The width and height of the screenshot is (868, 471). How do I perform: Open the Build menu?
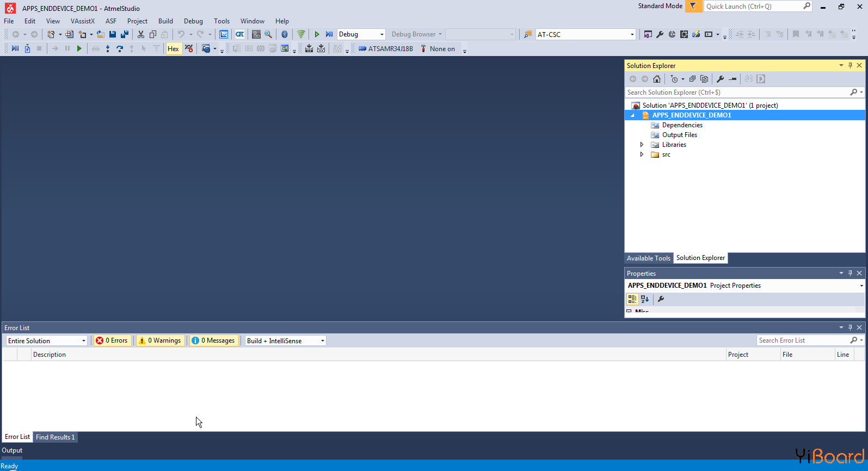[165, 21]
